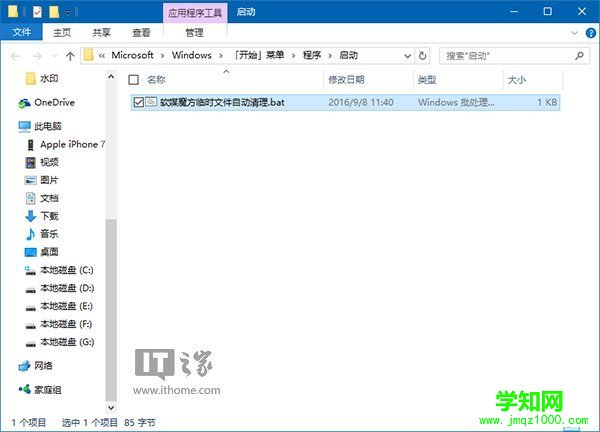Open the 视频 folder in the navigation pane
600x432 pixels.
point(42,162)
